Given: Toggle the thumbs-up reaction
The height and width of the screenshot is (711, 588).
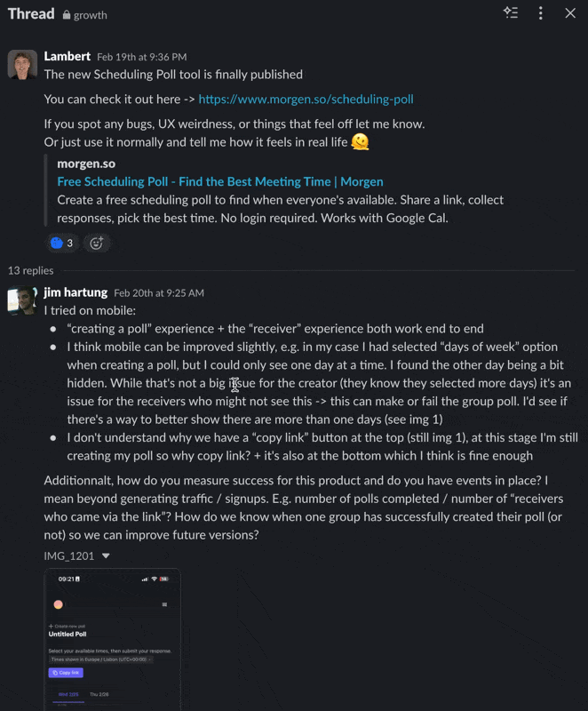Looking at the screenshot, I should pos(61,243).
